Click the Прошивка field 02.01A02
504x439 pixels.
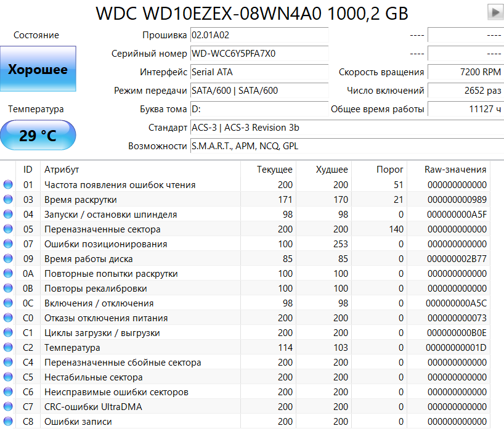(259, 35)
